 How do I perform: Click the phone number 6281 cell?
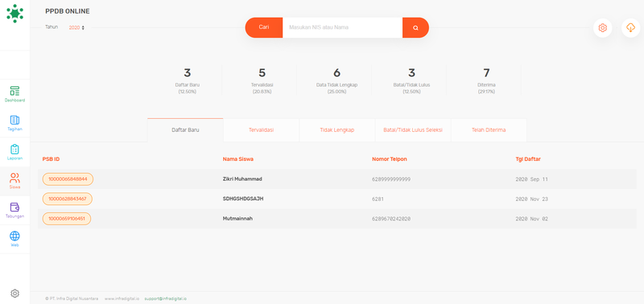378,199
